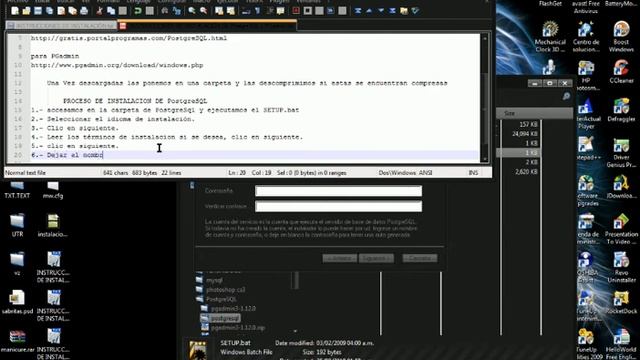Open Find with the binoculars icon

165,11
